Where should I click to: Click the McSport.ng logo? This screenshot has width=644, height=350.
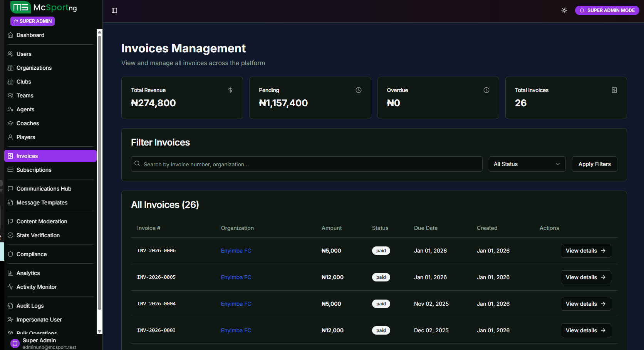coord(44,8)
